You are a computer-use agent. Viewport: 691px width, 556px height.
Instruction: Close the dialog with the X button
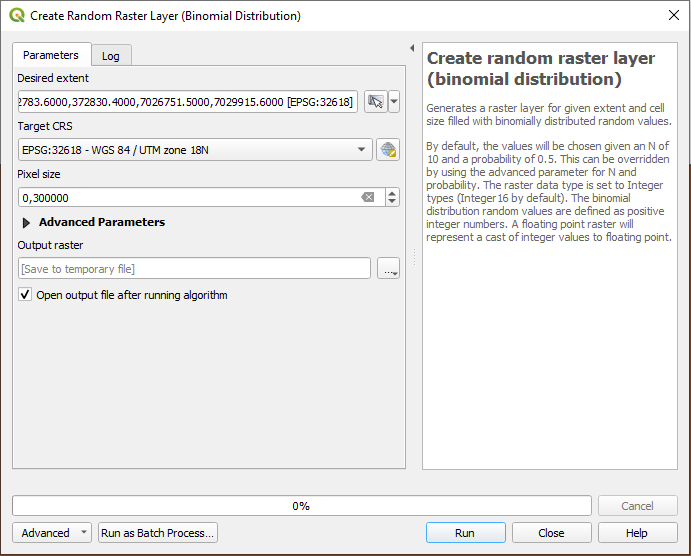(674, 15)
